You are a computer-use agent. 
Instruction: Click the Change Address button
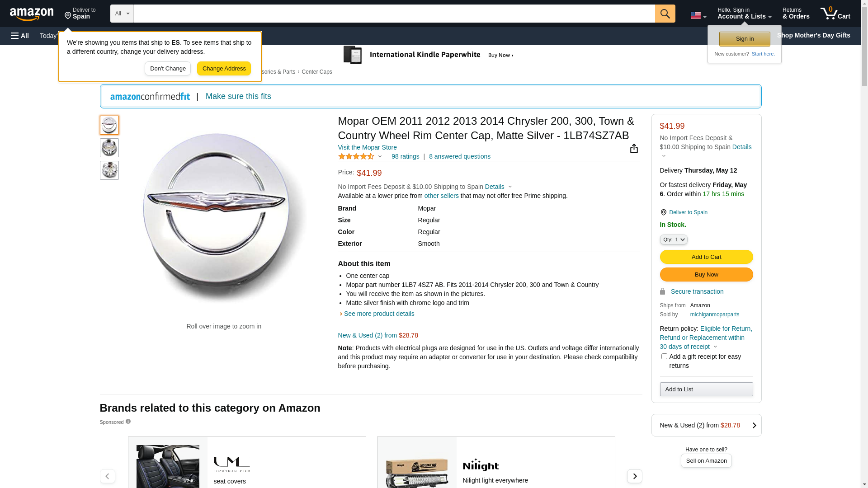(224, 69)
